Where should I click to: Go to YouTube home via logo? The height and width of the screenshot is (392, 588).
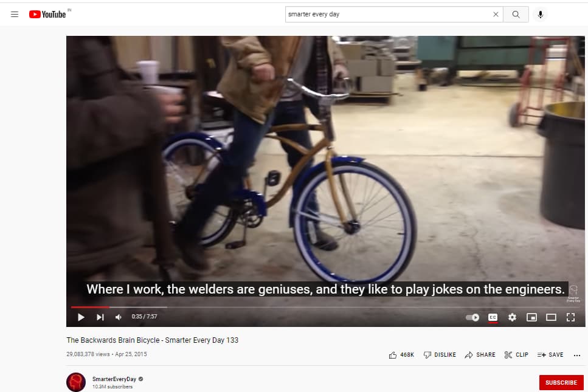(47, 14)
